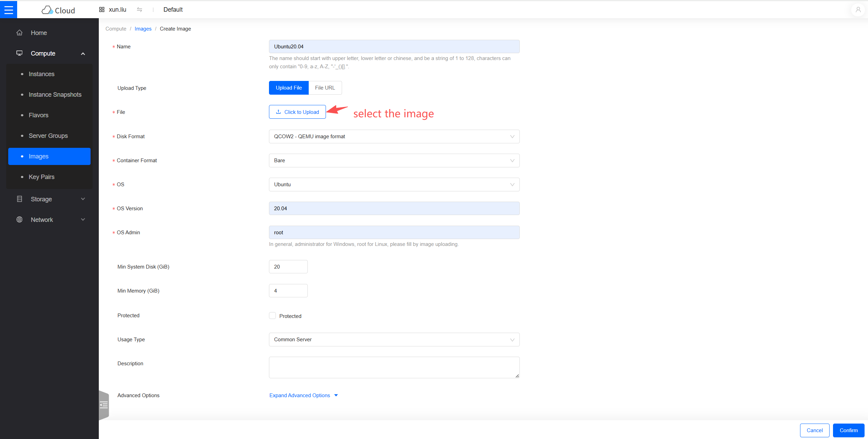Open the hamburger navigation menu

click(x=9, y=9)
